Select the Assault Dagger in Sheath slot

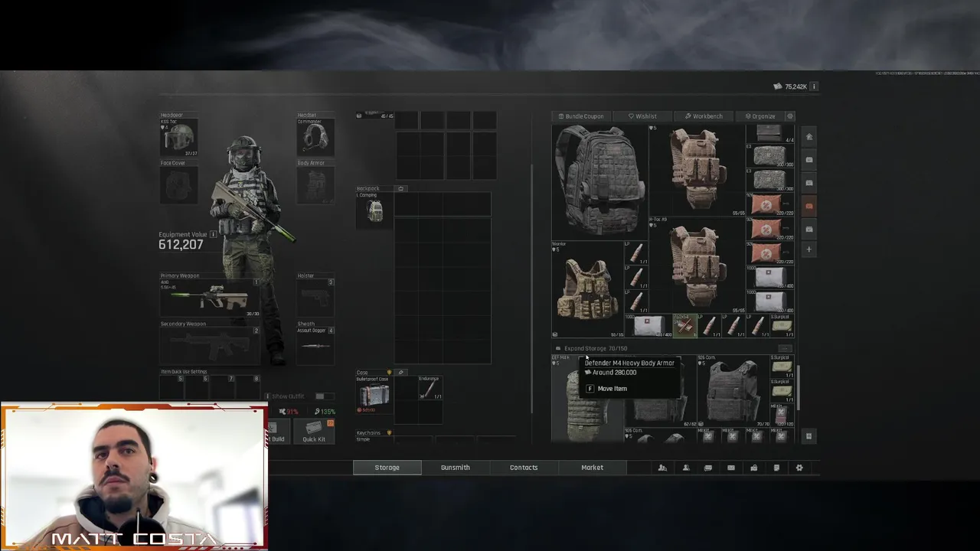[315, 346]
